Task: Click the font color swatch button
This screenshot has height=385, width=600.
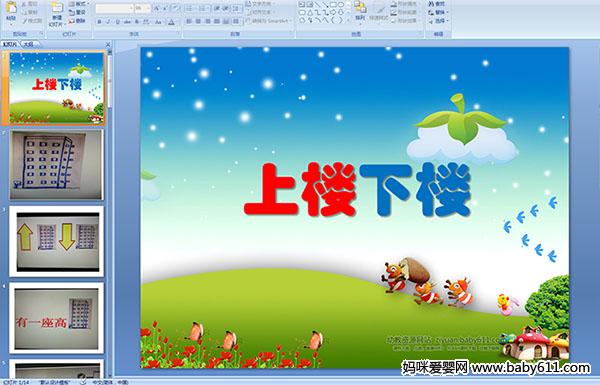Action: coord(171,22)
